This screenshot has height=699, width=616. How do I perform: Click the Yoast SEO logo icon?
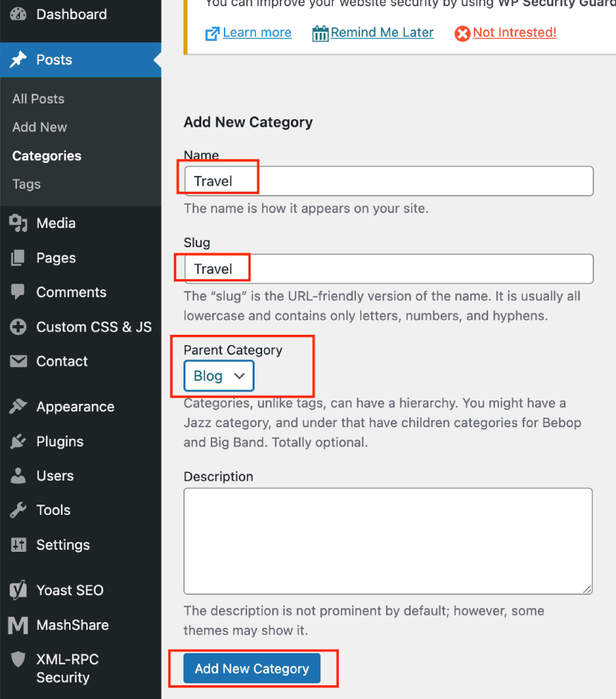18,590
